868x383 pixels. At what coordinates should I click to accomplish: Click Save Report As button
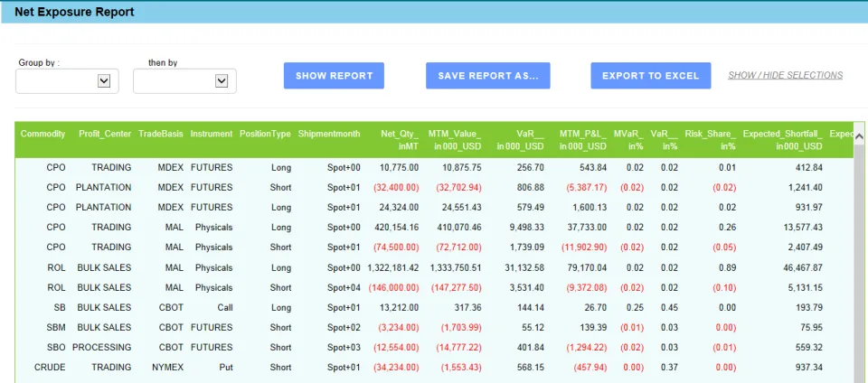[x=487, y=76]
